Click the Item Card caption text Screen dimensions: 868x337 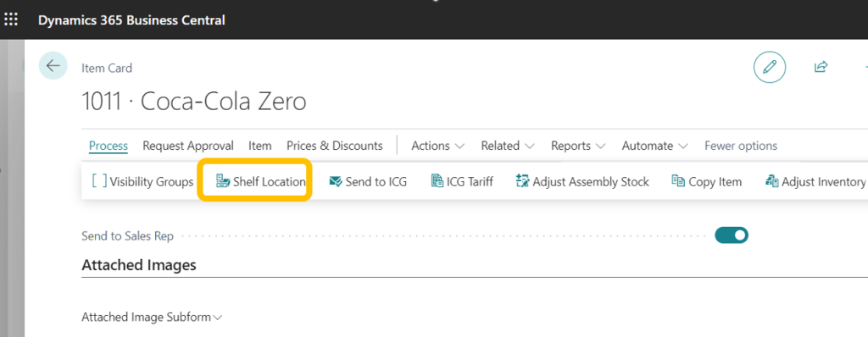tap(107, 68)
